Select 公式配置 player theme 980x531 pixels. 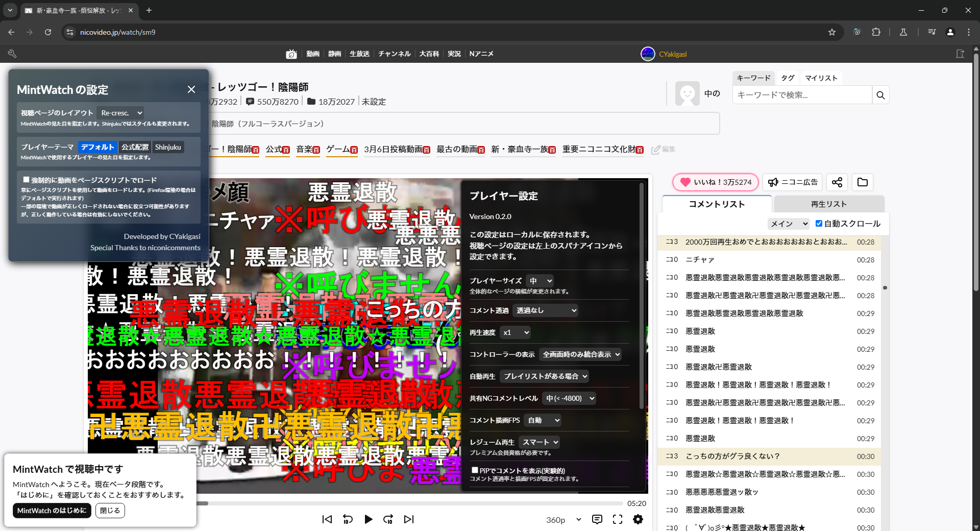click(x=135, y=147)
